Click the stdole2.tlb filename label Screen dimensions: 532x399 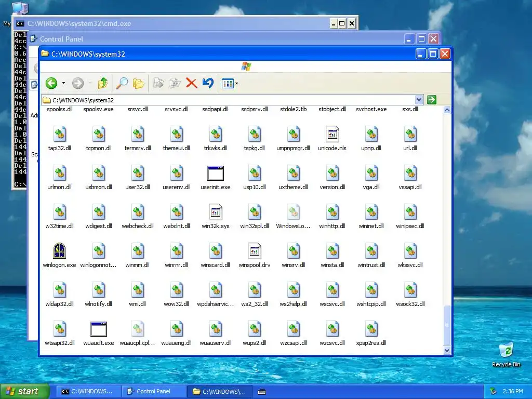coord(294,109)
